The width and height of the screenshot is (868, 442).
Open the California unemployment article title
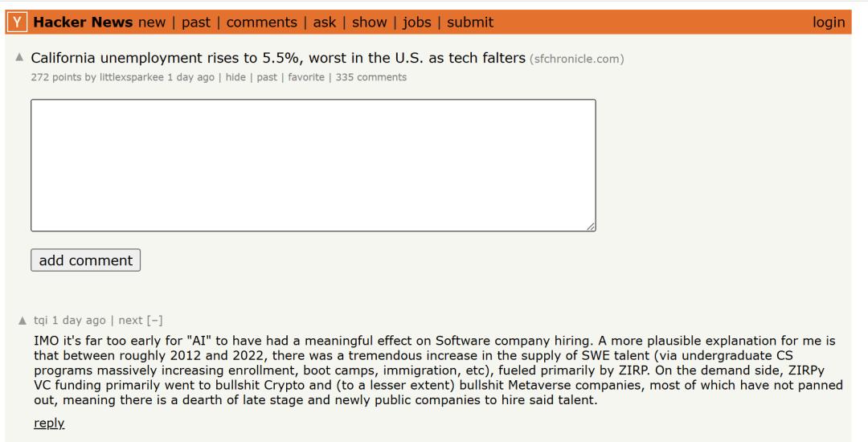(x=278, y=58)
